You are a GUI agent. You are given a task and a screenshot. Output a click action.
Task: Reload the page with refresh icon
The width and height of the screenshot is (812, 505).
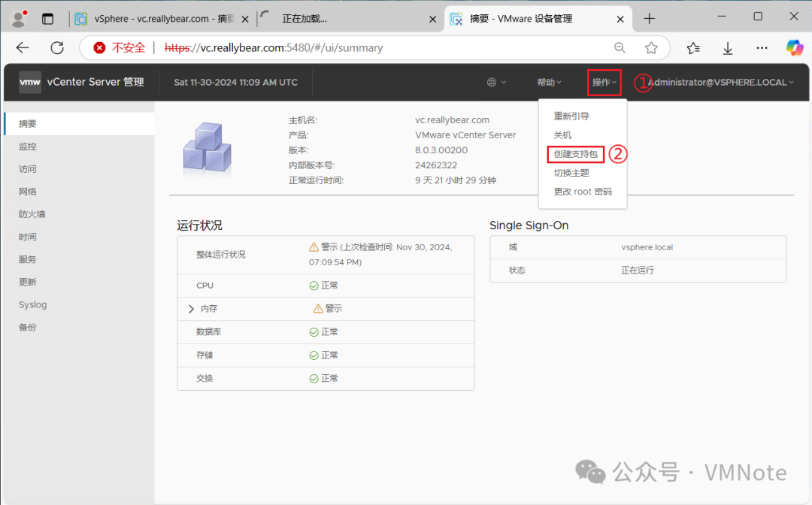click(57, 48)
